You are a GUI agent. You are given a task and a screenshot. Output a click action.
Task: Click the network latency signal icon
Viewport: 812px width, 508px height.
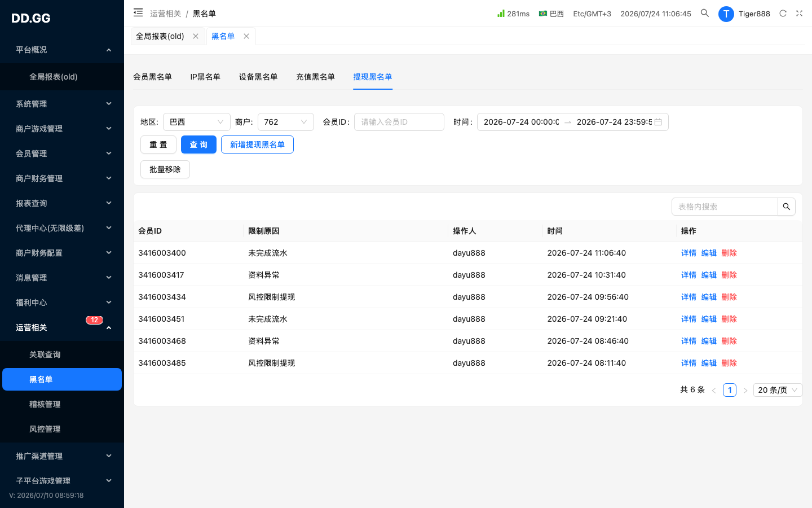pos(501,13)
